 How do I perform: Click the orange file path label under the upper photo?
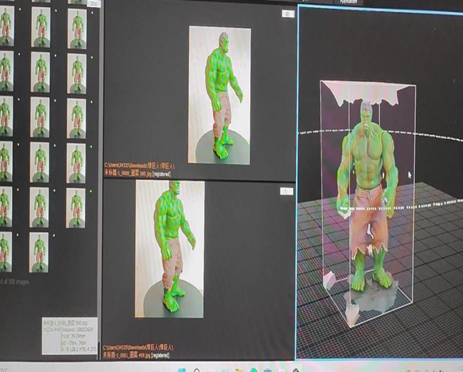[x=139, y=170]
